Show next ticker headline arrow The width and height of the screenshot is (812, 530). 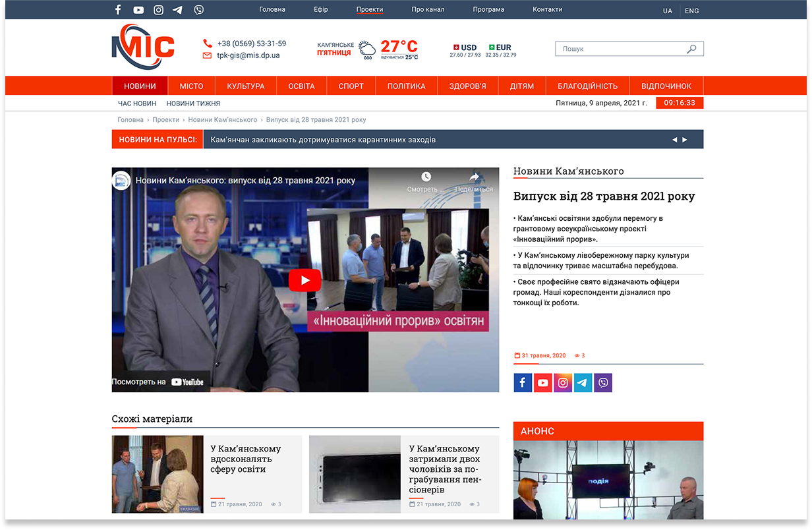685,140
